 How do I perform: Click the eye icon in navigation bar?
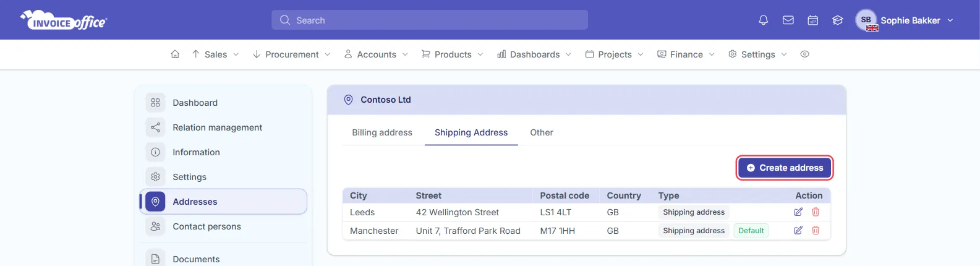[x=804, y=54]
